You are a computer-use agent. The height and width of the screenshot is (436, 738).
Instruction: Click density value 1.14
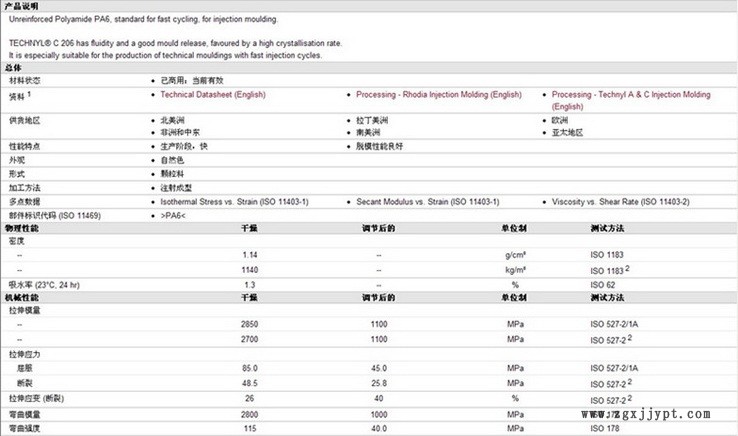click(x=250, y=255)
